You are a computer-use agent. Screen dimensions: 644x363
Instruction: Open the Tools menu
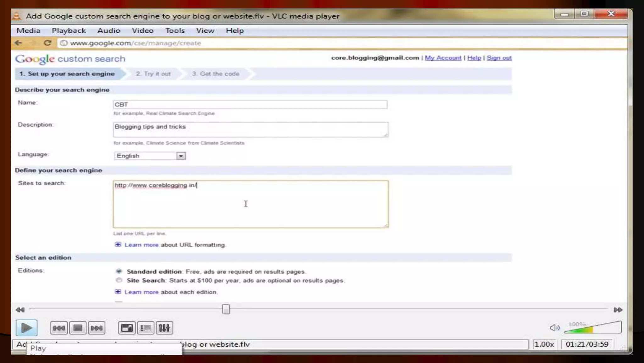coord(175,30)
